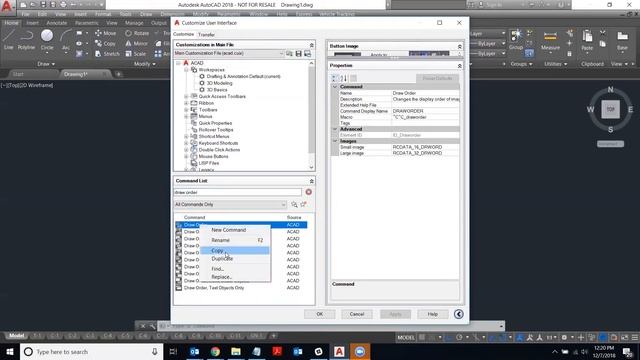
Task: Expand the Modify panel flyout
Action: pyautogui.click(x=144, y=64)
